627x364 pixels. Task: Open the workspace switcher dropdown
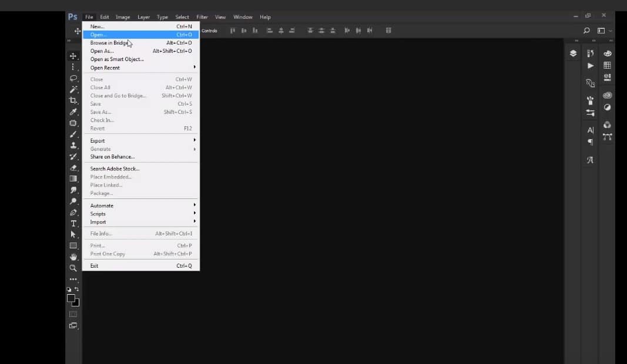pyautogui.click(x=603, y=31)
